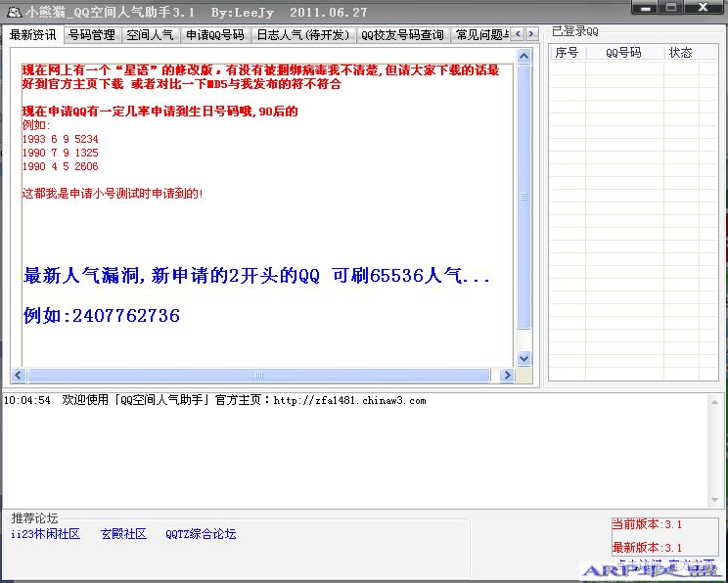The width and height of the screenshot is (728, 583).
Task: Click the 序号 column header
Action: point(567,53)
